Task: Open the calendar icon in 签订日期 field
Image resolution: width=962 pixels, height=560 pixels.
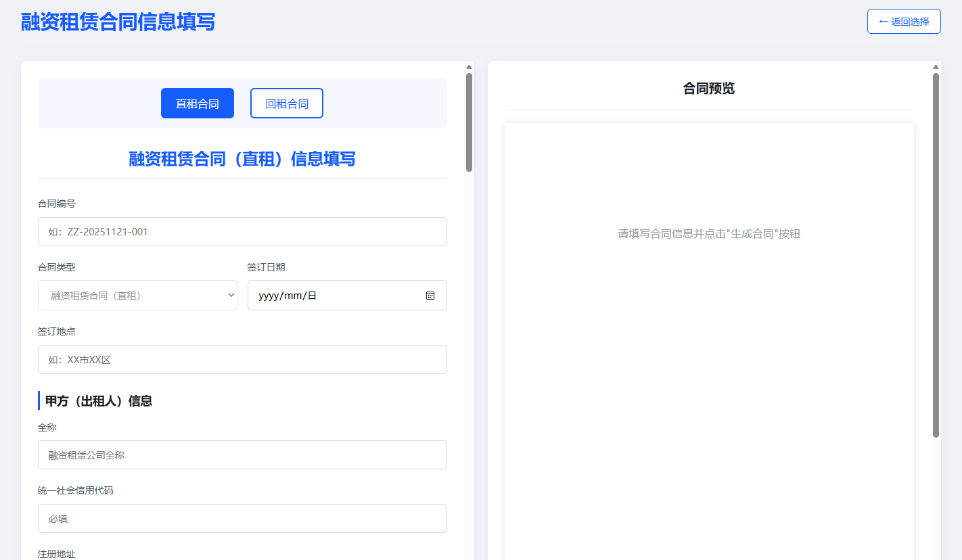Action: (x=430, y=295)
